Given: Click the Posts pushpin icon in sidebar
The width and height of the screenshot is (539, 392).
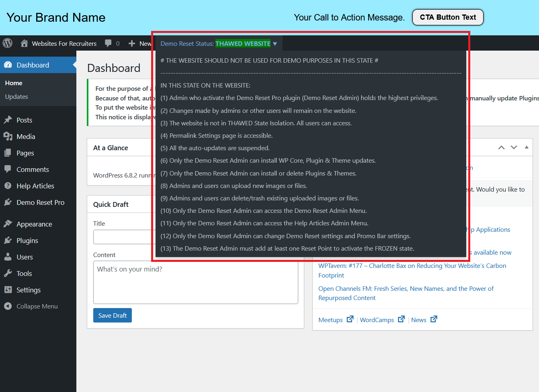Looking at the screenshot, I should pyautogui.click(x=8, y=120).
